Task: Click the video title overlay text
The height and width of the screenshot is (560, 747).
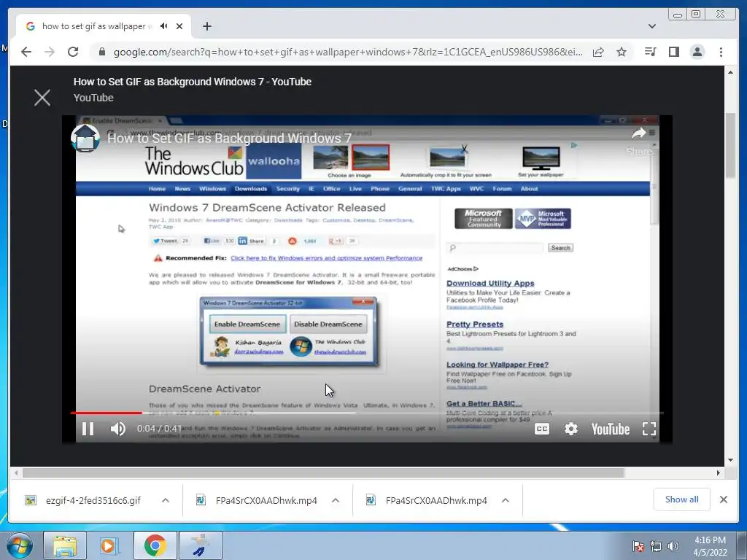Action: (229, 138)
